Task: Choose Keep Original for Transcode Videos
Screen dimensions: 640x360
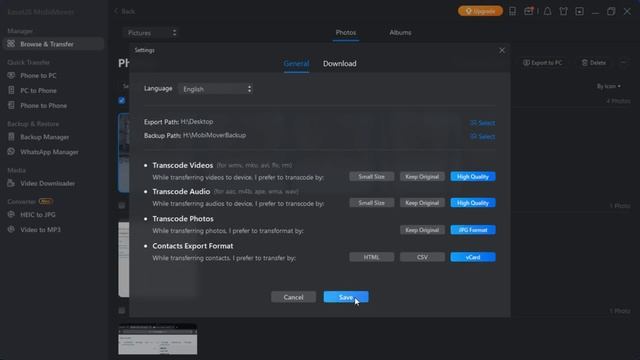Action: [x=422, y=177]
